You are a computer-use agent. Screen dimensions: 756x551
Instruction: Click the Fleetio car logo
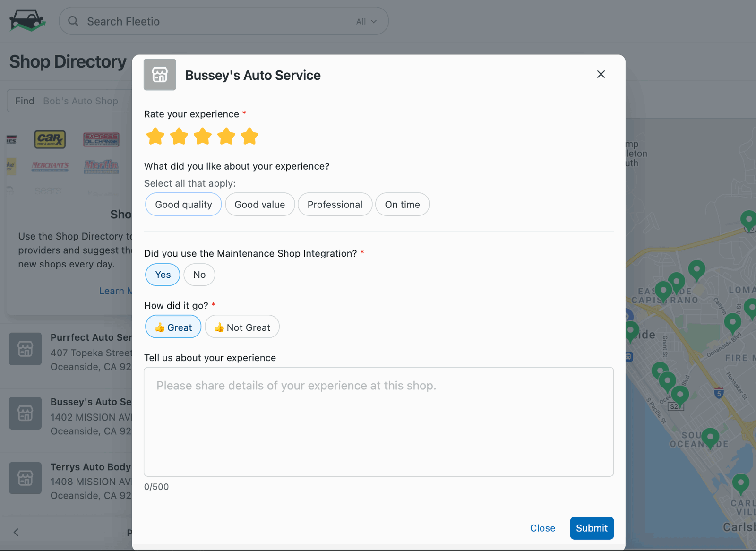pyautogui.click(x=27, y=21)
